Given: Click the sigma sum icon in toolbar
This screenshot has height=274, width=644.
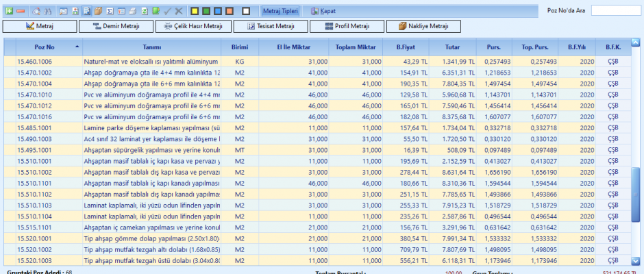Looking at the screenshot, I should coord(110,11).
